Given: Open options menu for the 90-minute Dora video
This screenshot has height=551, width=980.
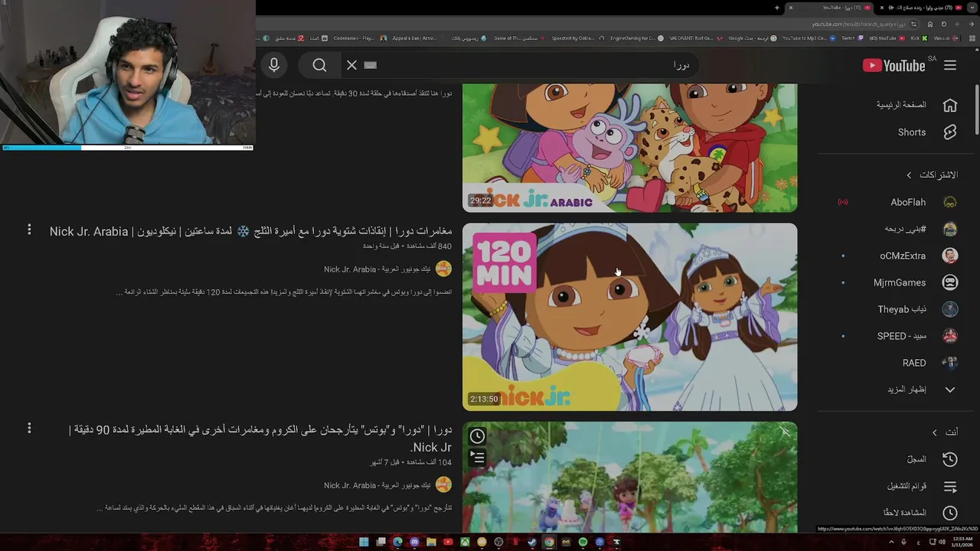Looking at the screenshot, I should (29, 429).
